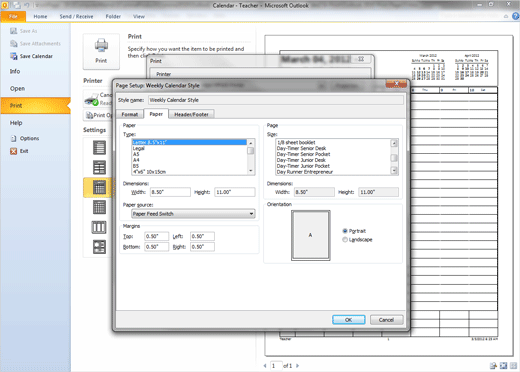Click Save Attachments icon in sidebar
Image resolution: width=520 pixels, height=372 pixels.
pos(13,44)
